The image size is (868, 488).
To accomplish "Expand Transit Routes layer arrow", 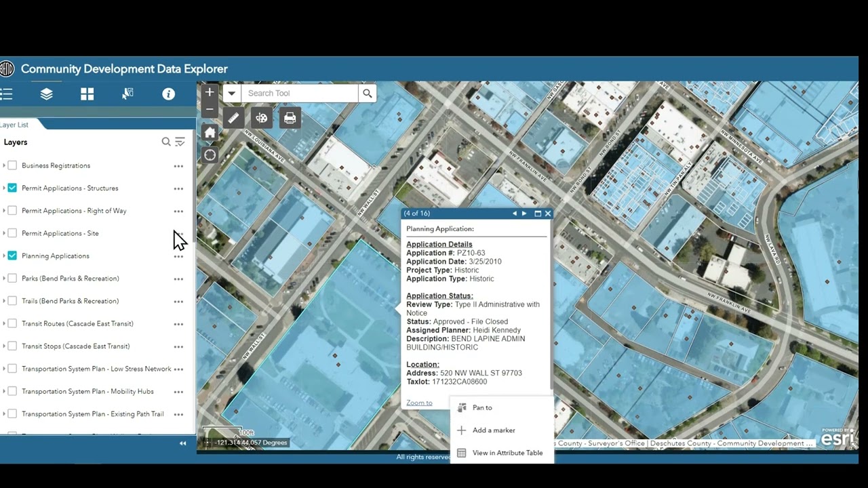I will (x=4, y=323).
